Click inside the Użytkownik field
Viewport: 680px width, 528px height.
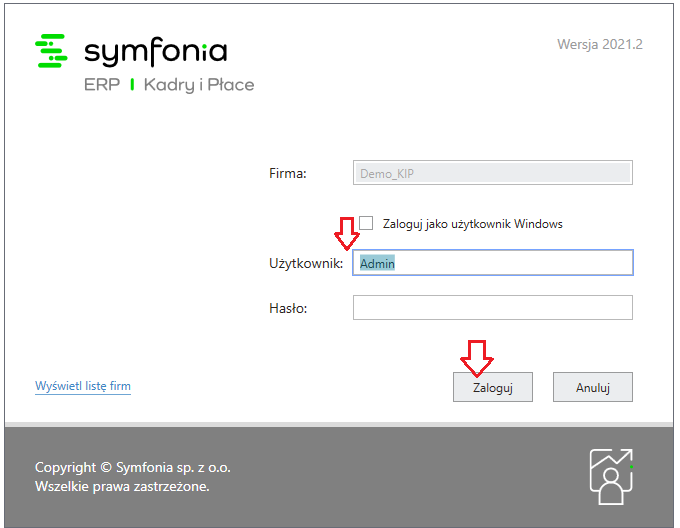point(493,263)
